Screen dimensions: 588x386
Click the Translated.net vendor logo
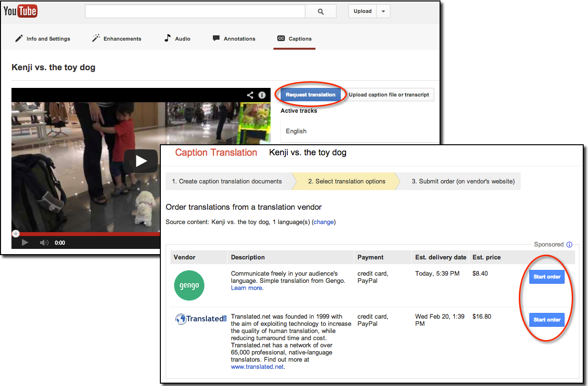201,319
